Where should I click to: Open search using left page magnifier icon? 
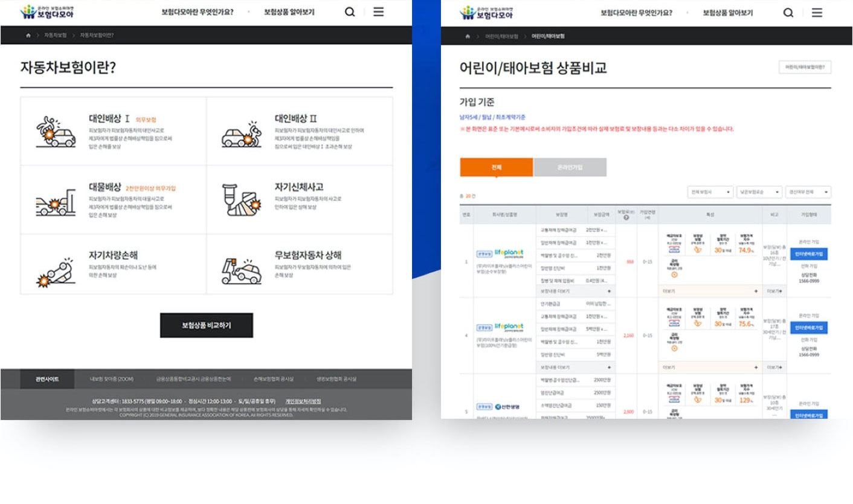[350, 12]
